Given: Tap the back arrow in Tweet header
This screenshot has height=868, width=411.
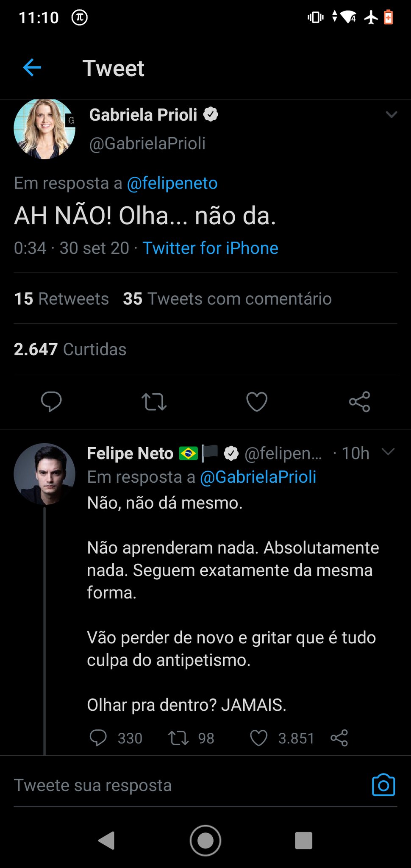Looking at the screenshot, I should click(32, 67).
